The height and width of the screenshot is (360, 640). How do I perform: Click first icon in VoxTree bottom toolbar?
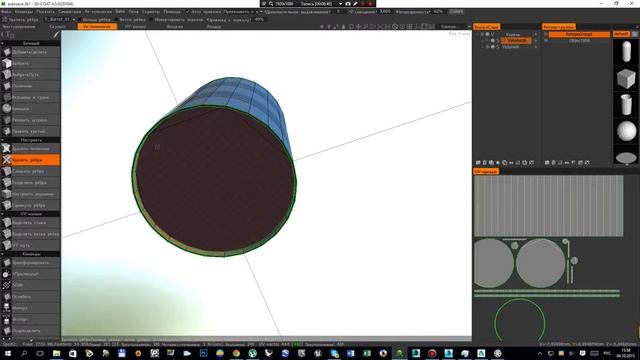click(x=478, y=162)
